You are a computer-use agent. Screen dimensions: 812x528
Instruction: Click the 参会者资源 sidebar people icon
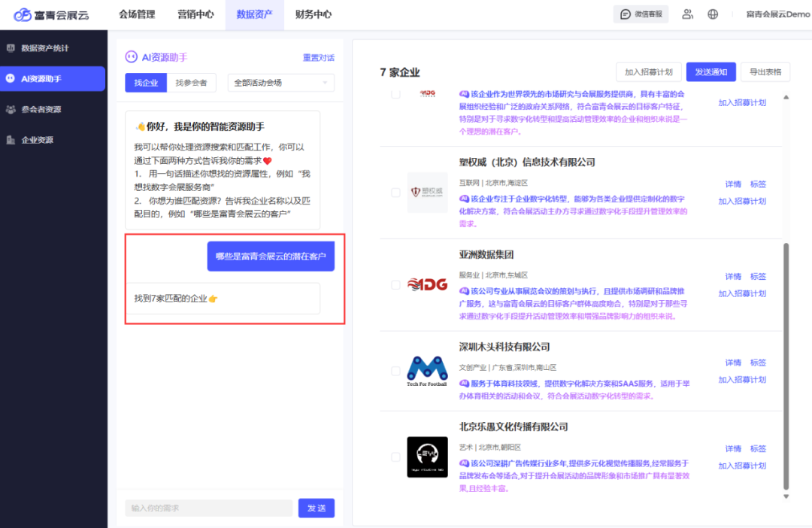11,109
